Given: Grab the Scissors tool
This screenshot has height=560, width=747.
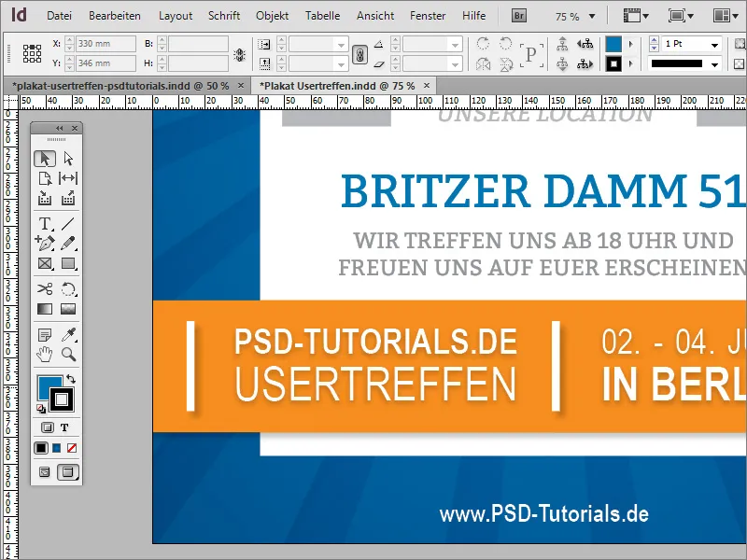Looking at the screenshot, I should point(44,289).
